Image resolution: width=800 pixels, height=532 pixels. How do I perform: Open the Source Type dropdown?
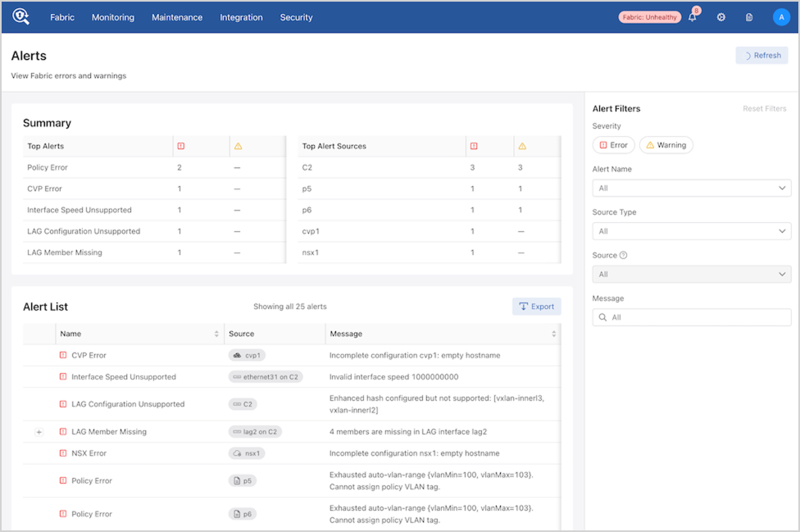[691, 231]
